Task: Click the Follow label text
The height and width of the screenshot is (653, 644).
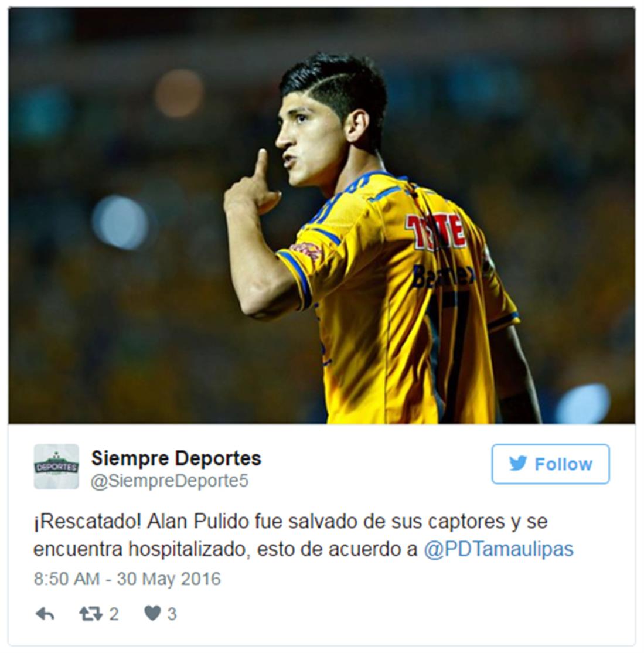Action: [563, 464]
